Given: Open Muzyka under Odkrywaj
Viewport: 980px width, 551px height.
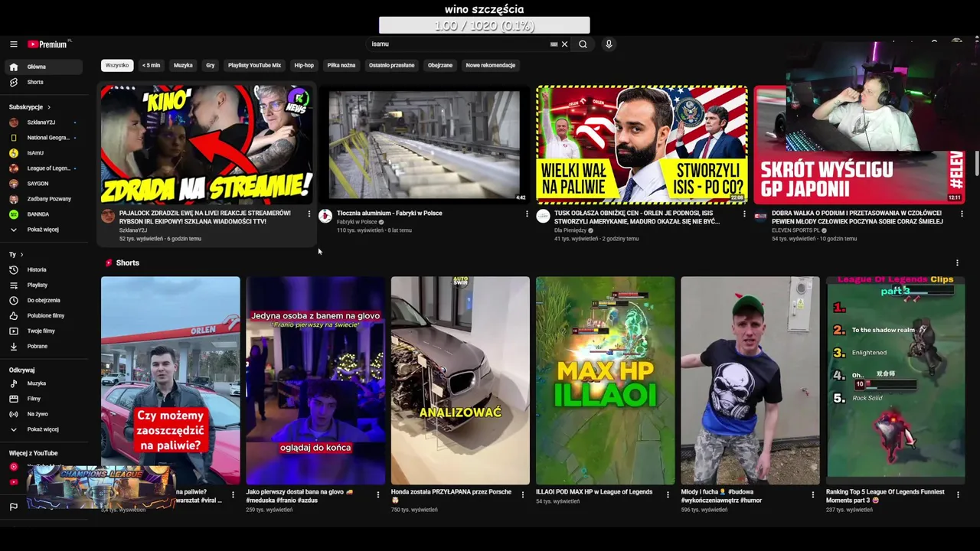Looking at the screenshot, I should pos(44,383).
